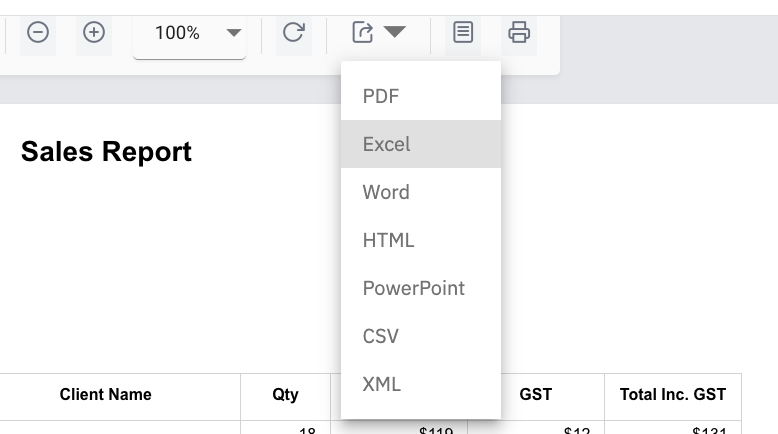Click the zoom out minus icon

point(38,33)
